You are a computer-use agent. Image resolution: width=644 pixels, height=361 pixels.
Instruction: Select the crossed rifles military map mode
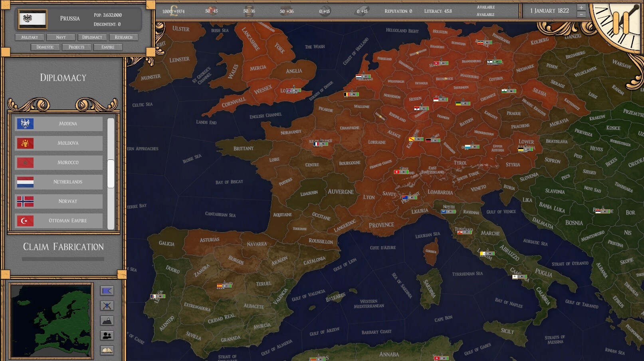(107, 306)
